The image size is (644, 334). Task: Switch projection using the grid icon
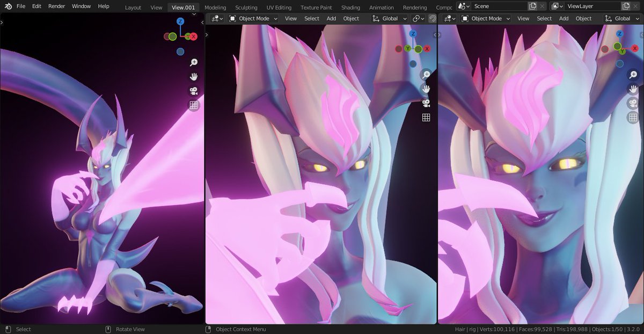[193, 105]
